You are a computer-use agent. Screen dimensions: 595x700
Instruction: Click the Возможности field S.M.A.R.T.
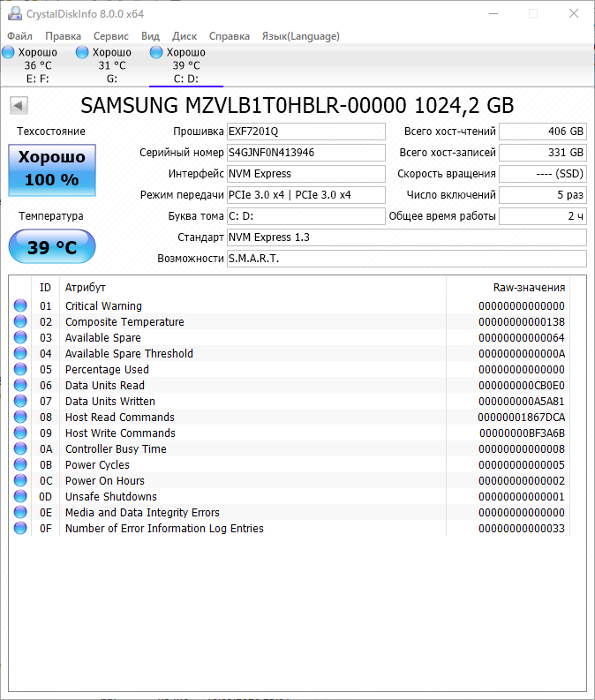click(407, 259)
